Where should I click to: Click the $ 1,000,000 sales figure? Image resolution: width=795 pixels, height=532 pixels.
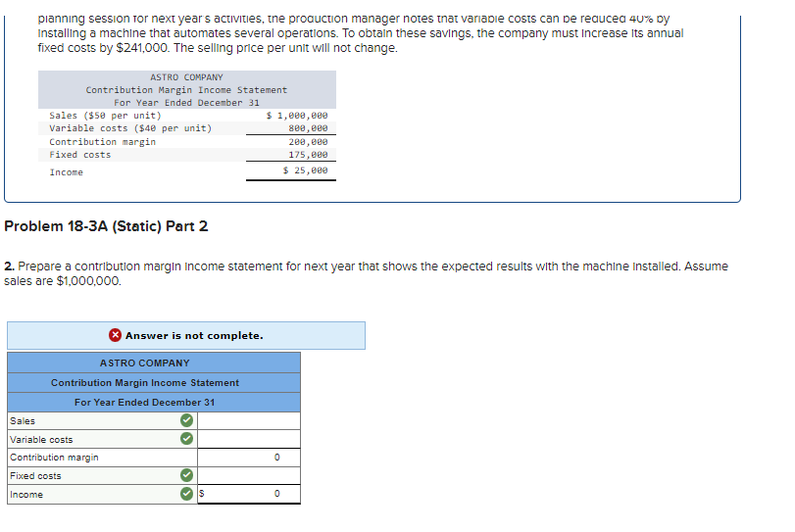(x=297, y=116)
